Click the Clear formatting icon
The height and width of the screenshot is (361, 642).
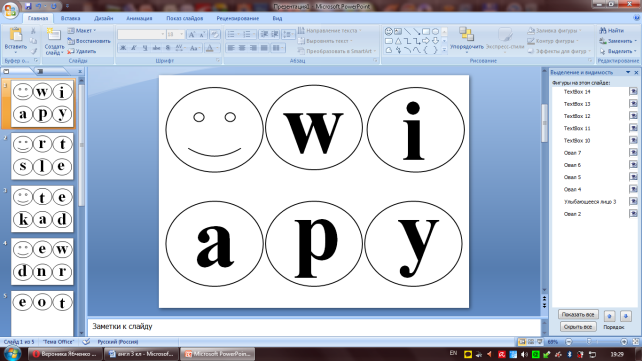(x=215, y=35)
